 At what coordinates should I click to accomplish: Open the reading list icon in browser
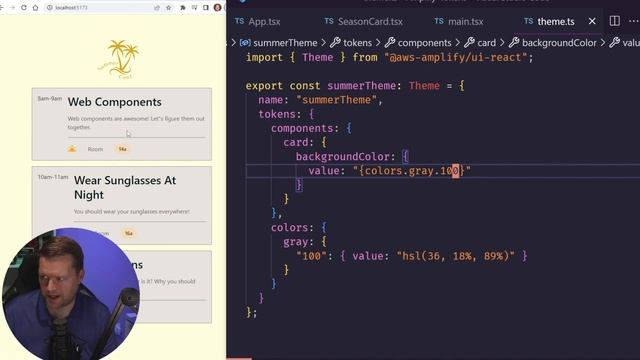pyautogui.click(x=194, y=7)
